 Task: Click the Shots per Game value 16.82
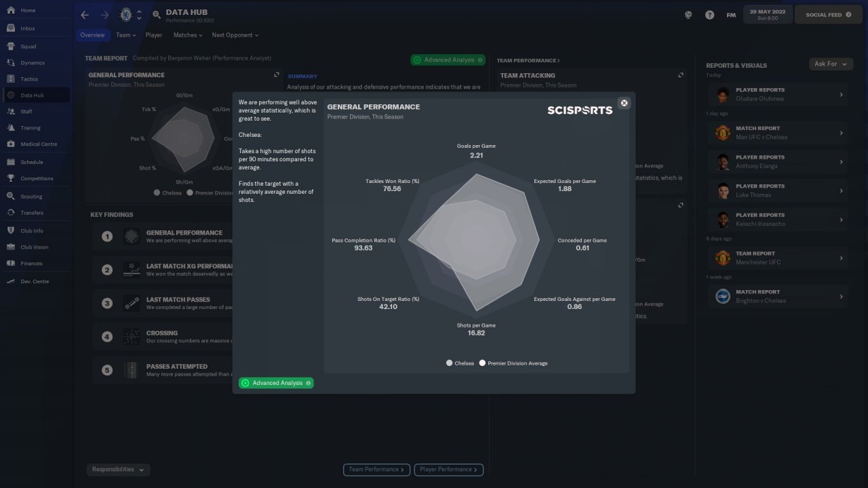(x=476, y=333)
